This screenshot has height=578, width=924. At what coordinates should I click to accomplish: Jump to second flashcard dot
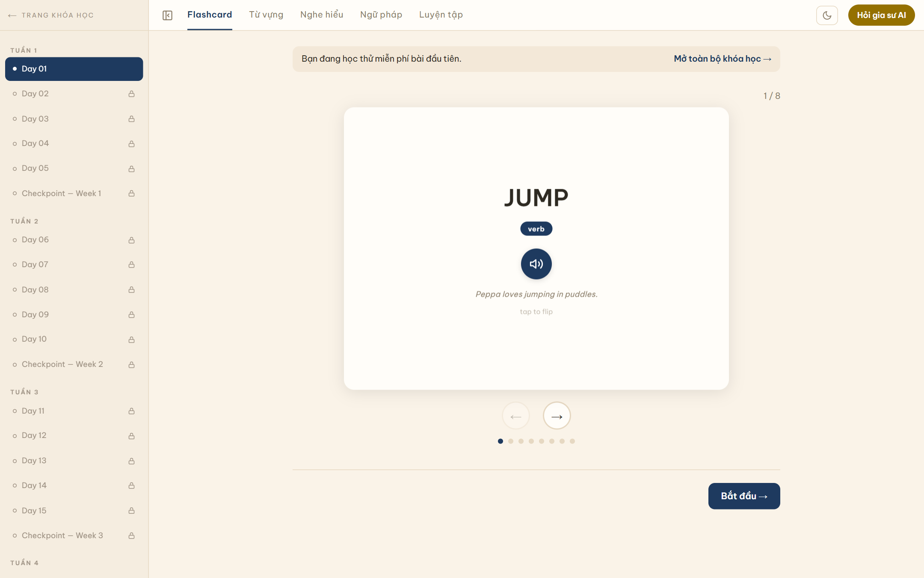(x=510, y=441)
